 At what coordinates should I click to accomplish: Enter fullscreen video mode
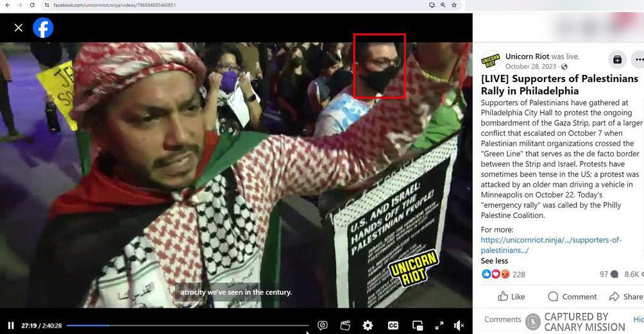pos(439,326)
